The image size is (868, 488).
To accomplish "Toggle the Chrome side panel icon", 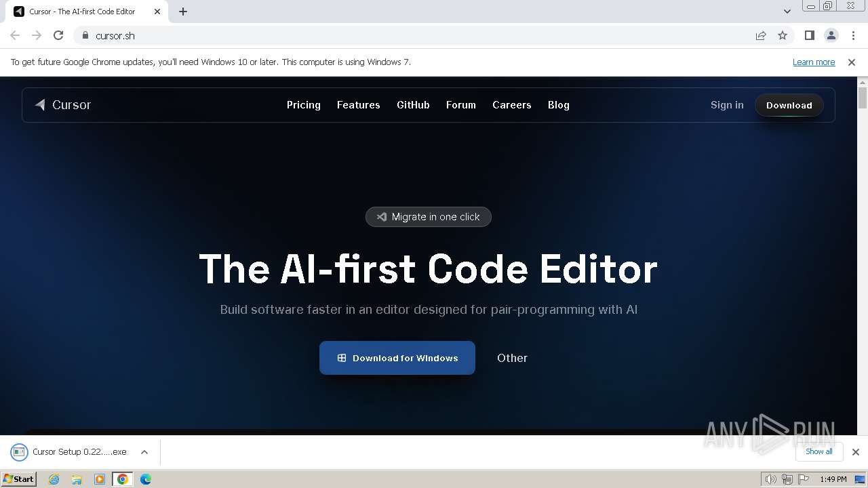I will (x=810, y=35).
